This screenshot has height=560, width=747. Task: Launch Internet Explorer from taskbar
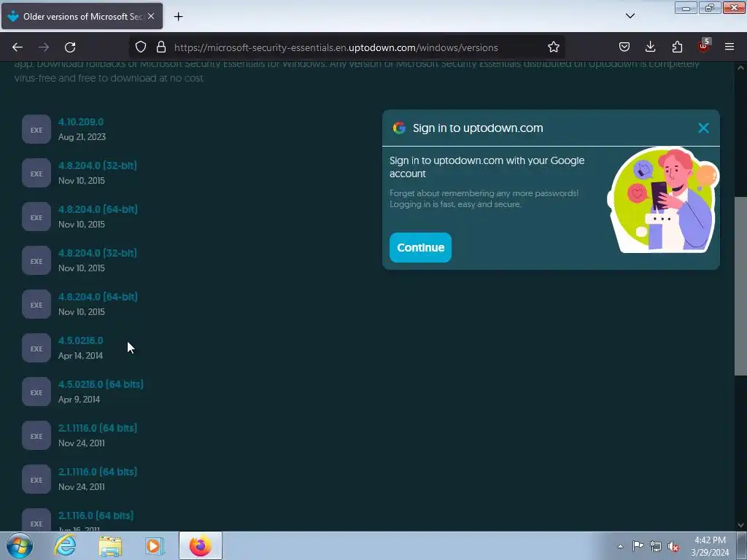click(65, 545)
